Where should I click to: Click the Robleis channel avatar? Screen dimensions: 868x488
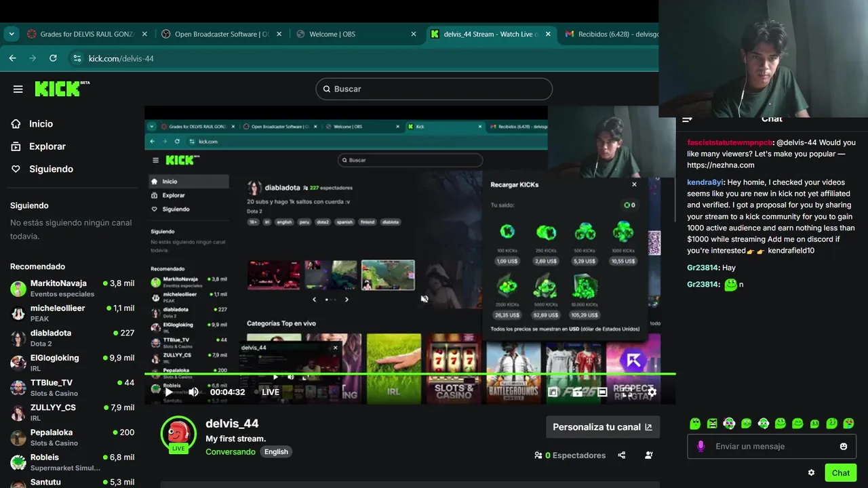pos(18,462)
